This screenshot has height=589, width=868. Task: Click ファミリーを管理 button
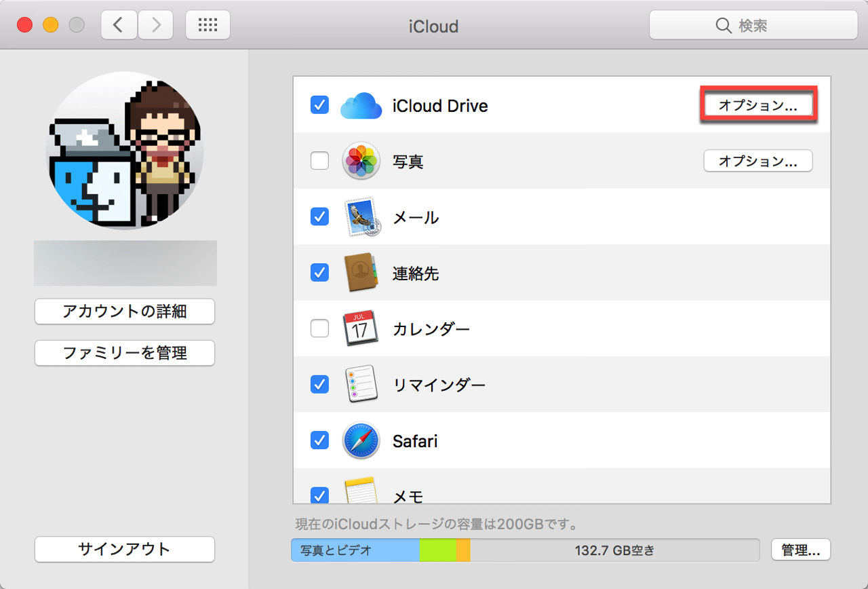coord(125,353)
